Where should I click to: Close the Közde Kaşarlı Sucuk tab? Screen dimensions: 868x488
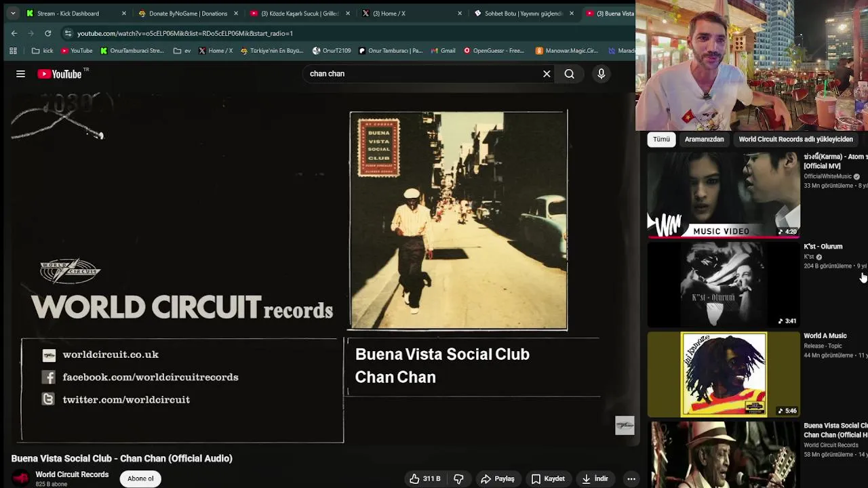347,13
